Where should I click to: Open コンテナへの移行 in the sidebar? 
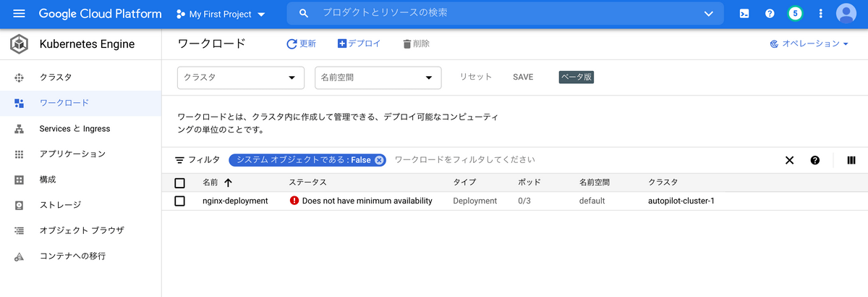pyautogui.click(x=80, y=256)
